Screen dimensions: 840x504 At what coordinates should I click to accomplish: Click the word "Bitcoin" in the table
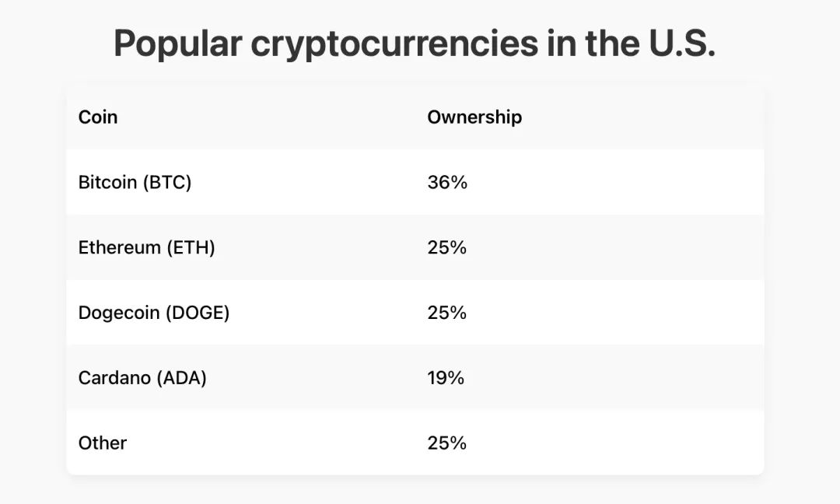coord(105,183)
